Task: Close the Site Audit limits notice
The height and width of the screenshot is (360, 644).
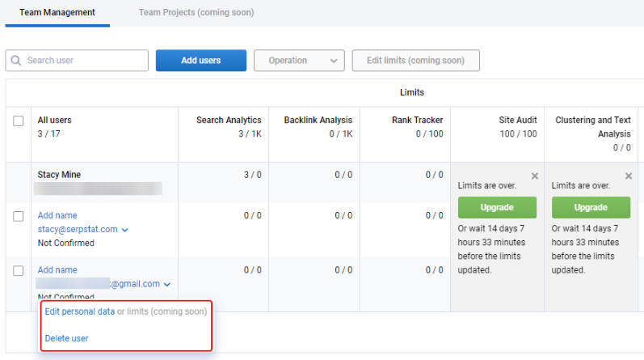Action: tap(534, 176)
